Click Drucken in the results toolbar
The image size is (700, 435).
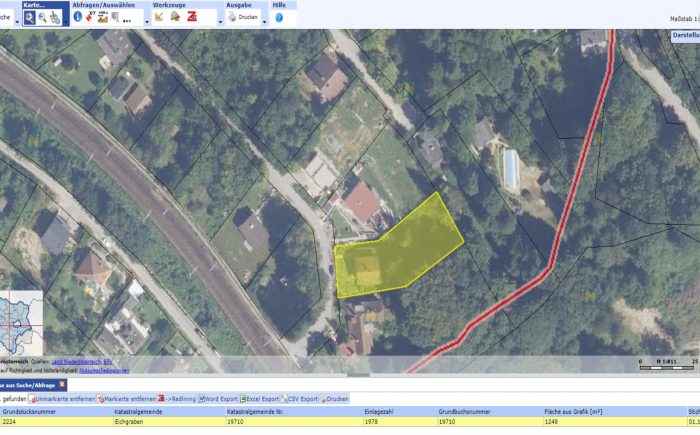coord(334,399)
